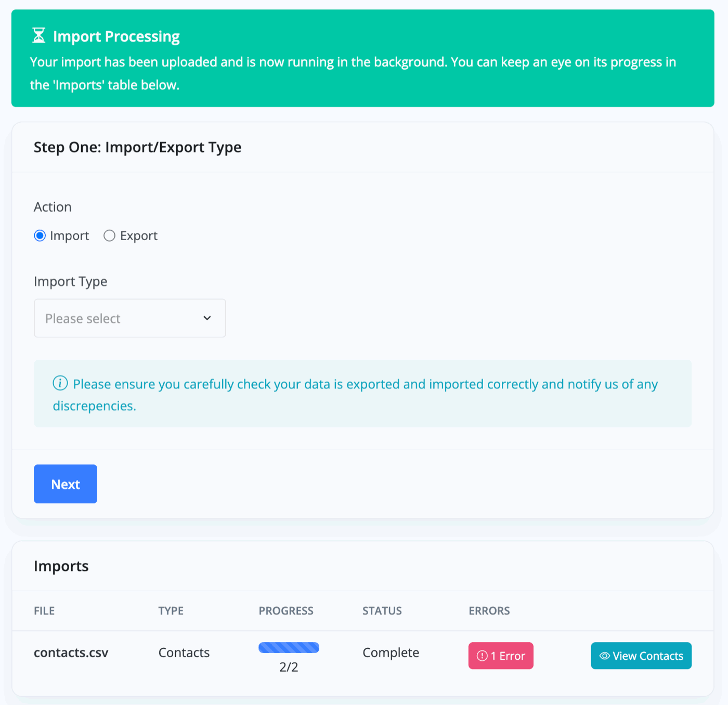
Task: Select the Export radio button
Action: [109, 236]
